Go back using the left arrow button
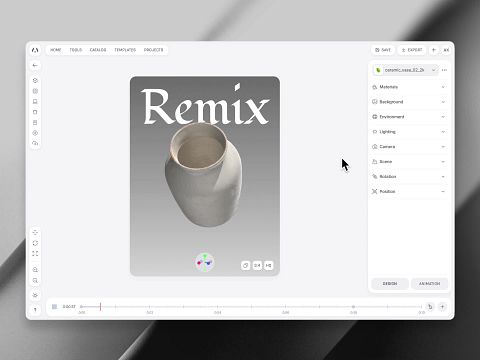 click(35, 65)
